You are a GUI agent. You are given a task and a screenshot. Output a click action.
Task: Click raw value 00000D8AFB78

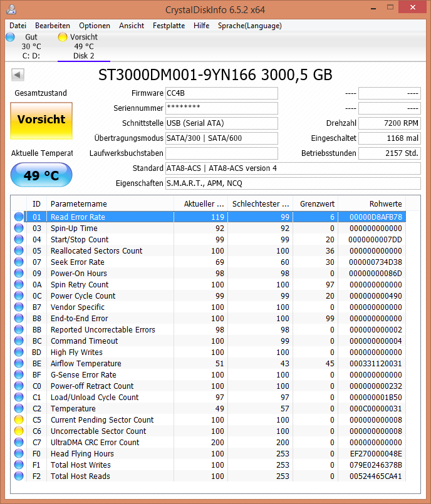tap(376, 217)
